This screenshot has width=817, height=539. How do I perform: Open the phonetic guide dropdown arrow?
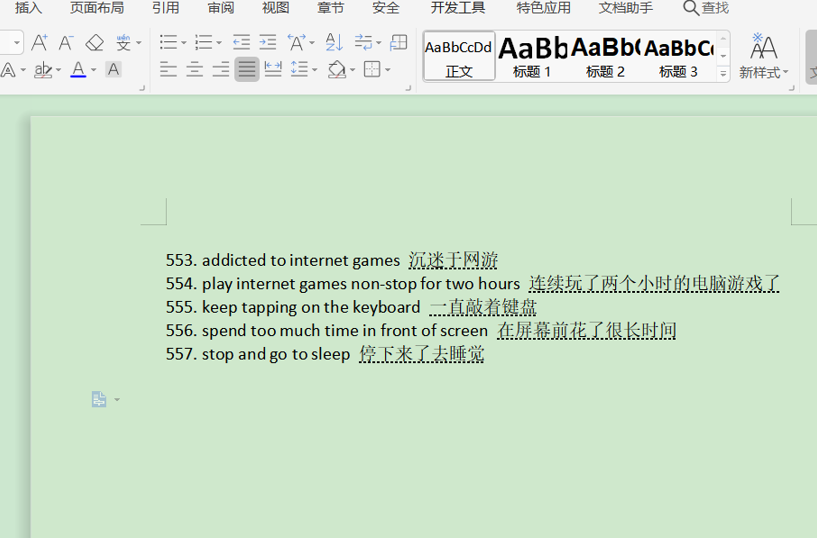click(138, 43)
